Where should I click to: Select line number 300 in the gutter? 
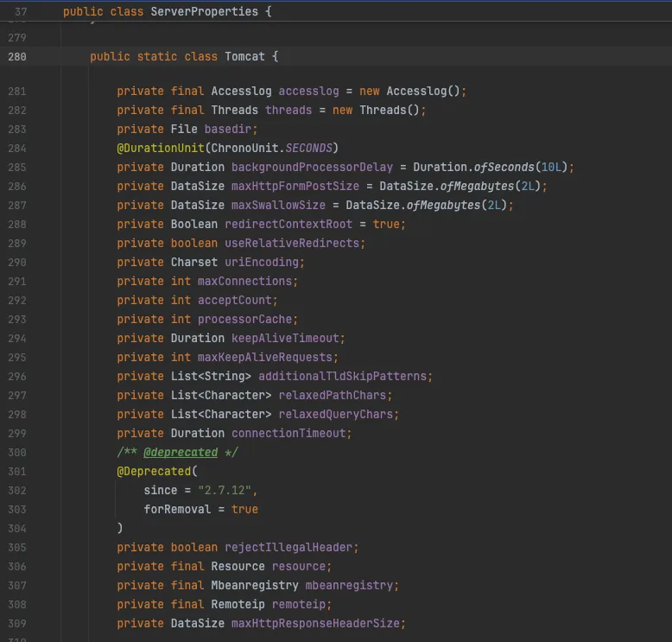point(17,452)
